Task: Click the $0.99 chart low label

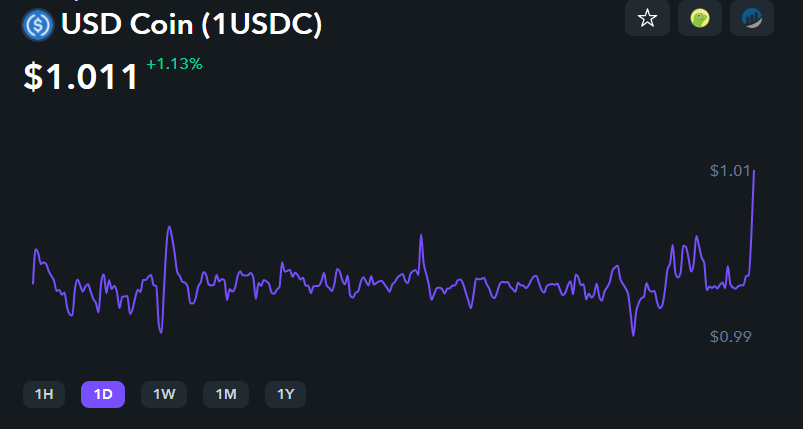Action: [x=731, y=336]
